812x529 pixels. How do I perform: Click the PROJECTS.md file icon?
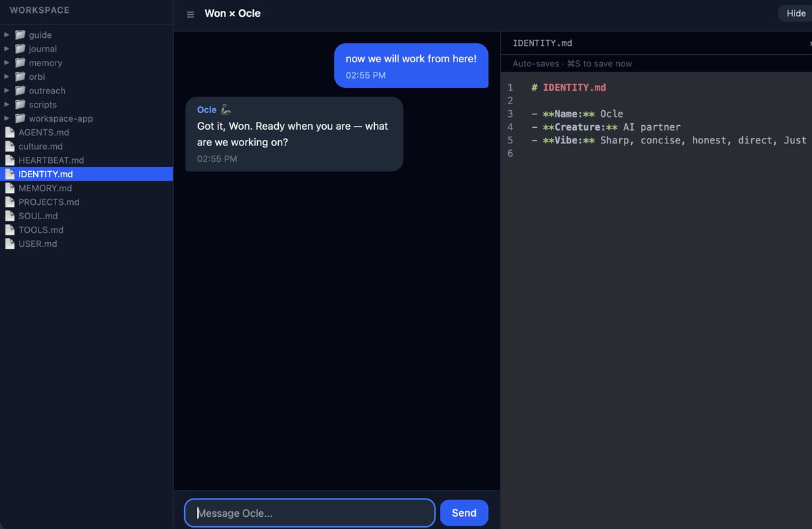pos(9,202)
